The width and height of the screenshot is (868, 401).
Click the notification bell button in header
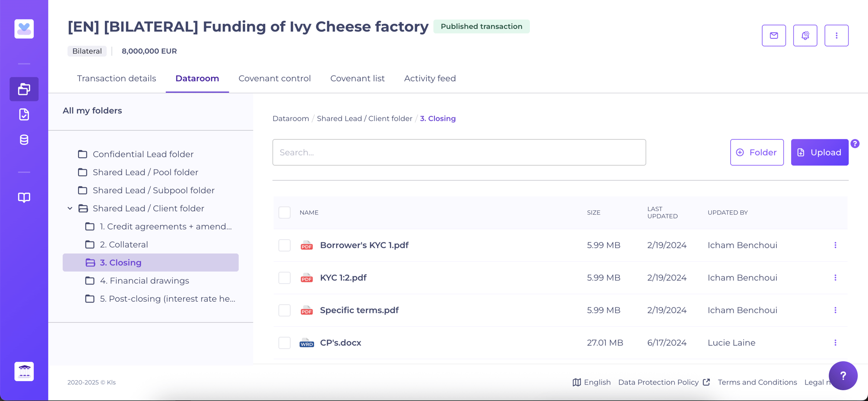[x=805, y=35]
